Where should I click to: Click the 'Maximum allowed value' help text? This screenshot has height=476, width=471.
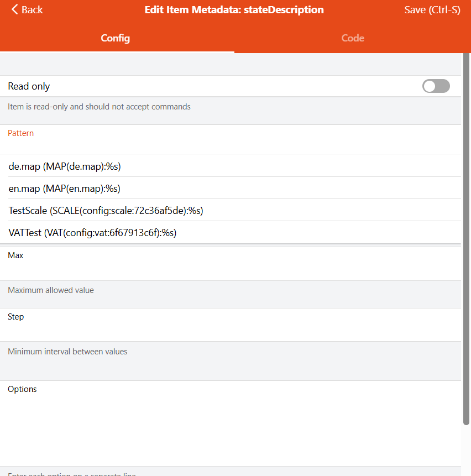click(x=51, y=290)
